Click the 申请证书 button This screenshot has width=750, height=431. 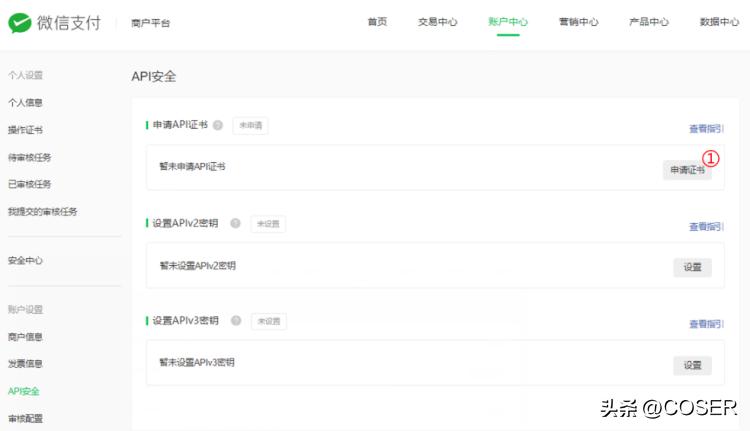(687, 170)
